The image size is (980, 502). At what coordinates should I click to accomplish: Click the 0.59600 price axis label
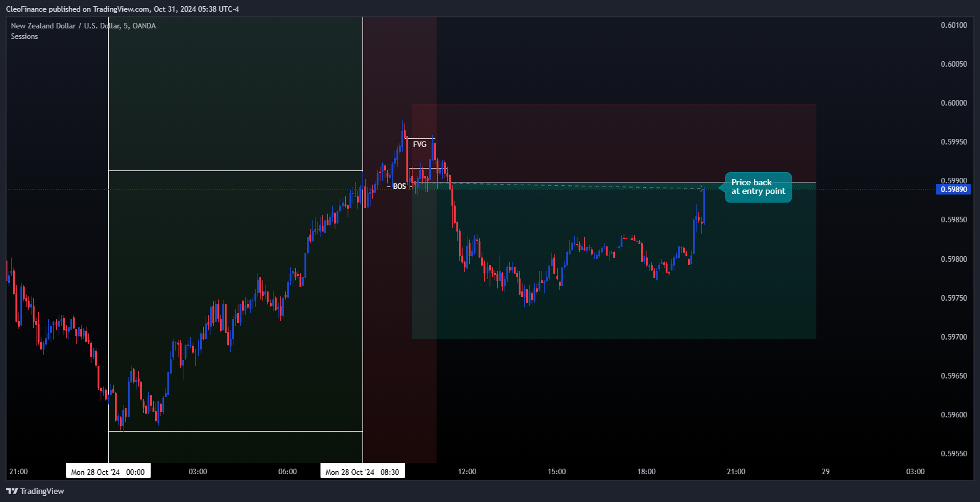point(954,415)
